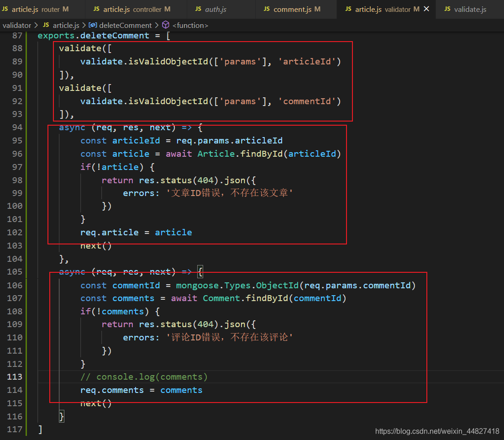Click line number 105 in gutter
The width and height of the screenshot is (504, 440).
pos(15,272)
